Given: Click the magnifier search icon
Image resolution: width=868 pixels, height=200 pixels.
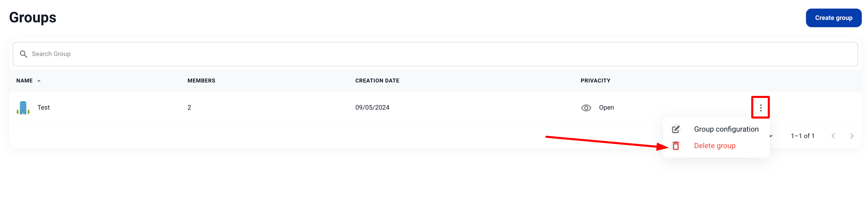Looking at the screenshot, I should (23, 54).
